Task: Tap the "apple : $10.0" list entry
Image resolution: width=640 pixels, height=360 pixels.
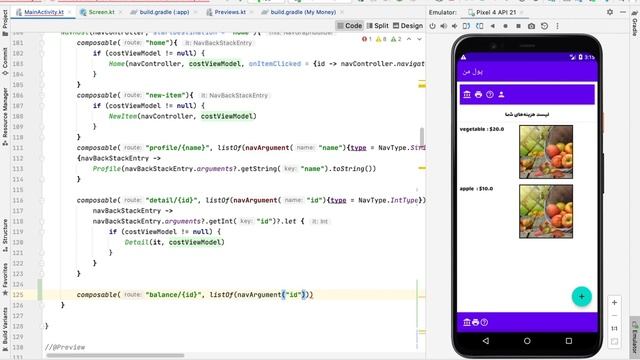Action: click(x=476, y=189)
